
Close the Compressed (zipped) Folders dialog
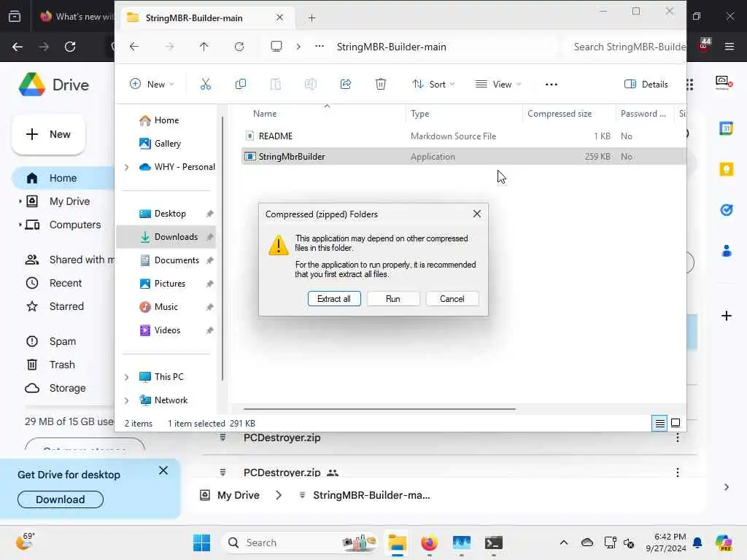click(x=477, y=214)
